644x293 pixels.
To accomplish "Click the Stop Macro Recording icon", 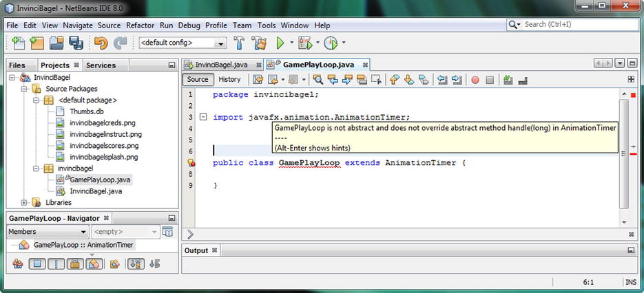I will click(490, 80).
